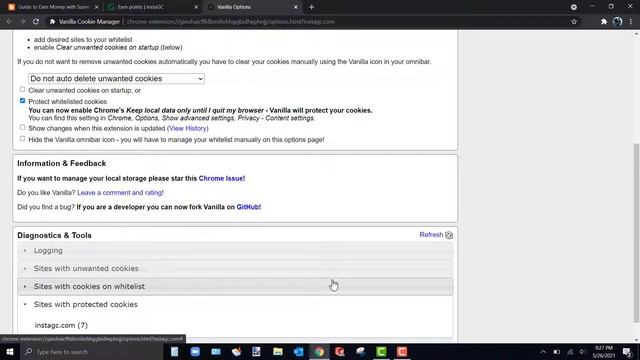Open the Chrome extensions puzzle icon
Screen dimensions: 640x360
[x=604, y=22]
